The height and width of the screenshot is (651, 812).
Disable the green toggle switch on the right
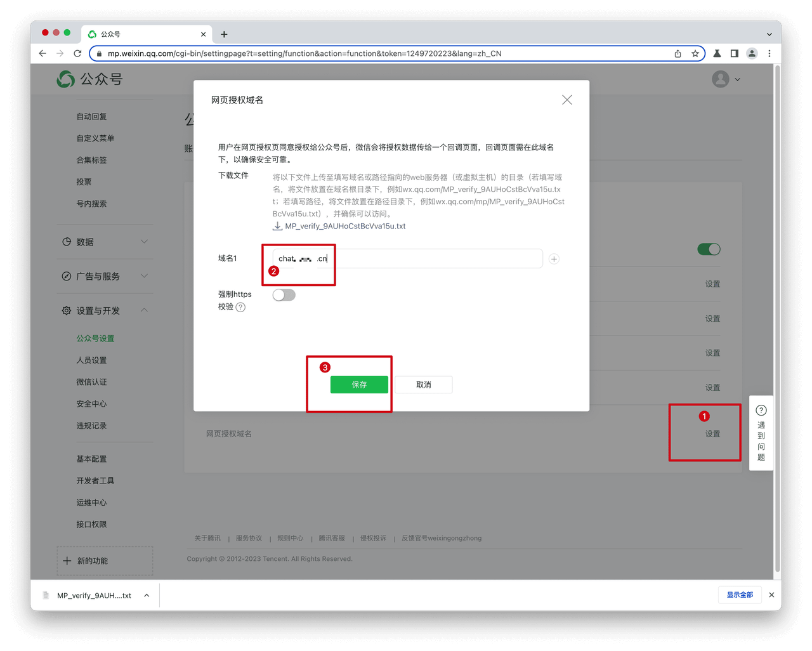709,249
